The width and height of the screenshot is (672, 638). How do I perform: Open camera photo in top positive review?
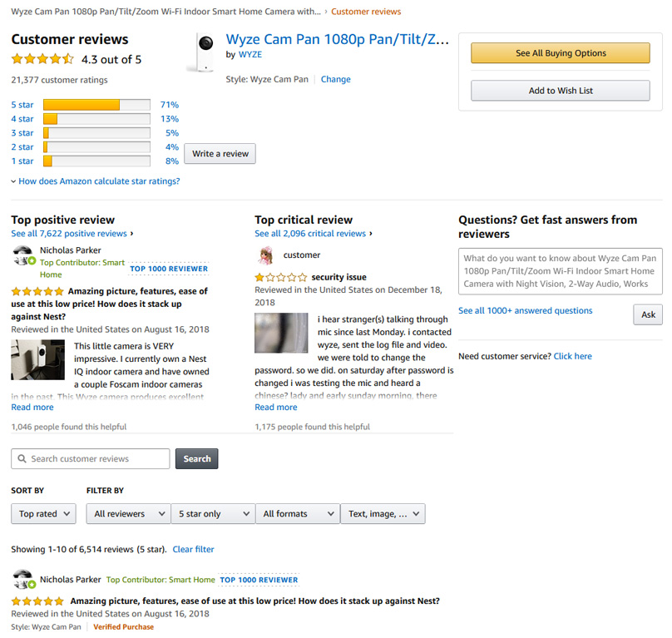37,359
